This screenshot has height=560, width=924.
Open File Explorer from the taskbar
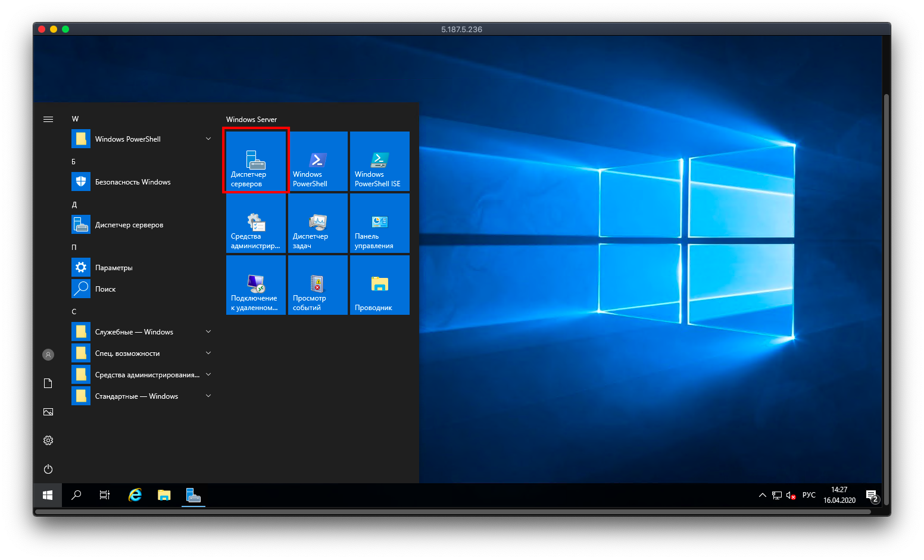[x=164, y=495]
